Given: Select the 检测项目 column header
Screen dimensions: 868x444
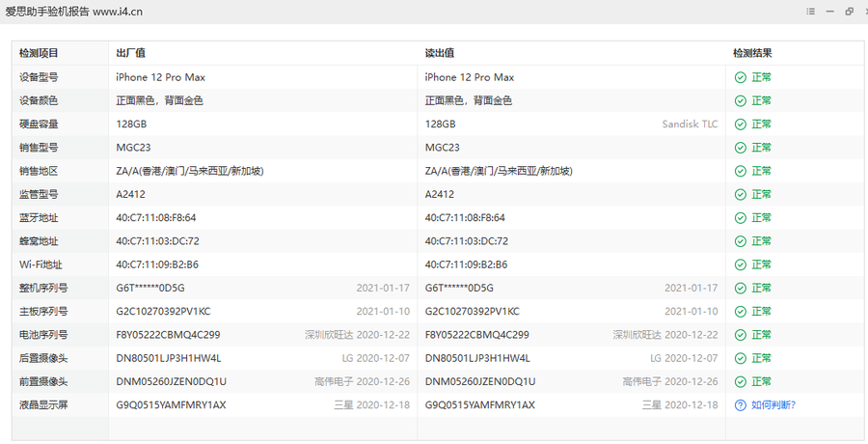Looking at the screenshot, I should [39, 53].
